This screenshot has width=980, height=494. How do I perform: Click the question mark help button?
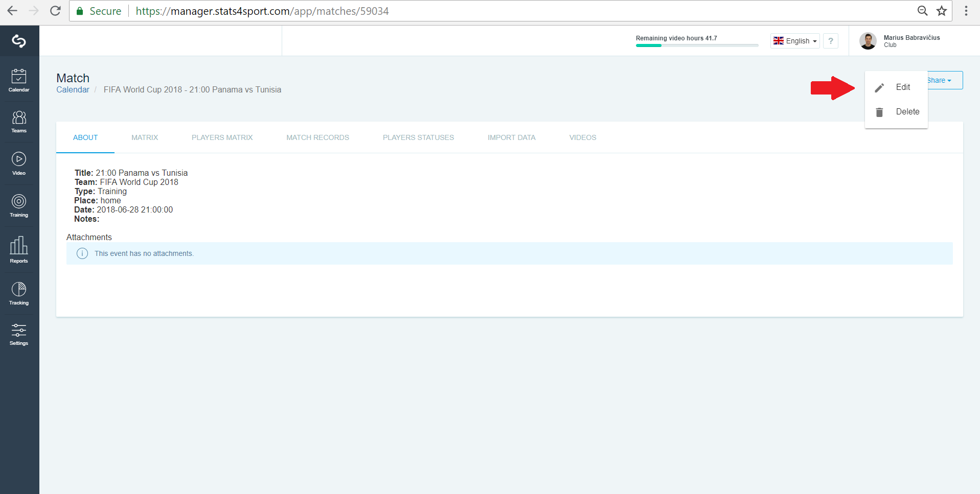pyautogui.click(x=831, y=41)
